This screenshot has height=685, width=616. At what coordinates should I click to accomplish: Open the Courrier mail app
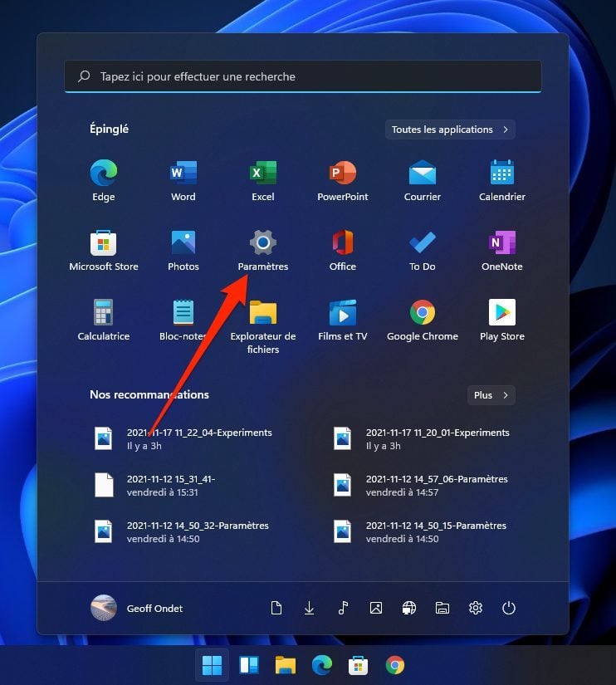(x=422, y=180)
